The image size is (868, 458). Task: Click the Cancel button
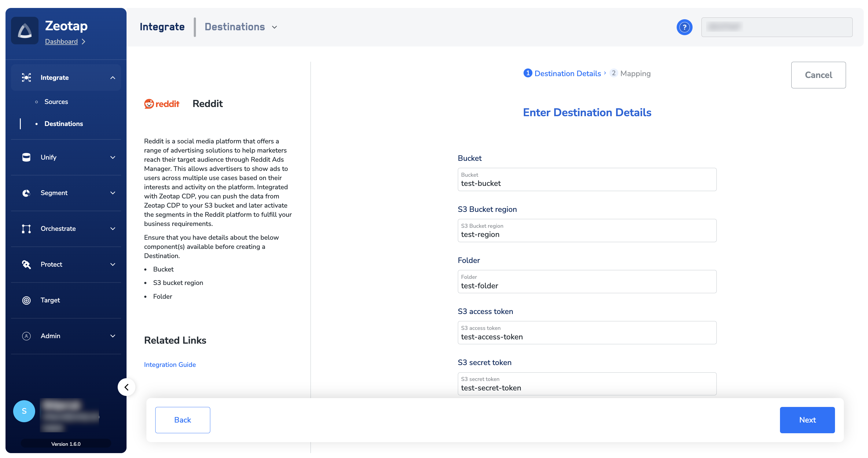[x=818, y=75]
